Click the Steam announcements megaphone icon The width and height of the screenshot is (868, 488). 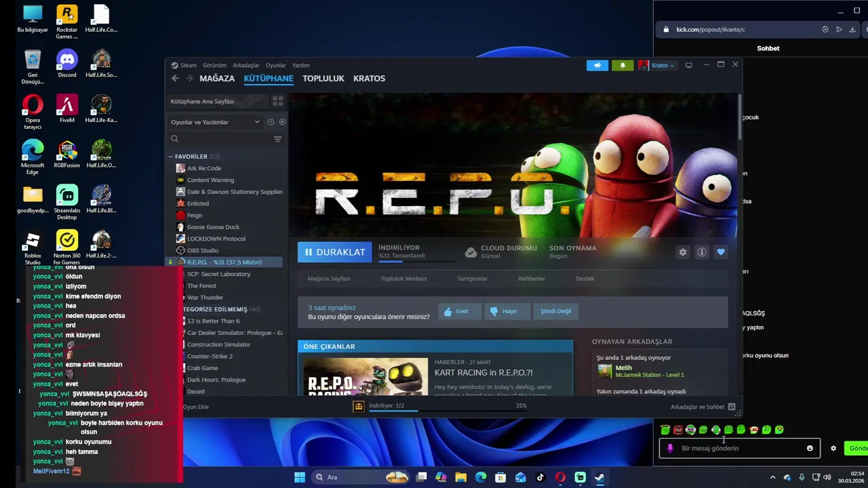pyautogui.click(x=597, y=65)
